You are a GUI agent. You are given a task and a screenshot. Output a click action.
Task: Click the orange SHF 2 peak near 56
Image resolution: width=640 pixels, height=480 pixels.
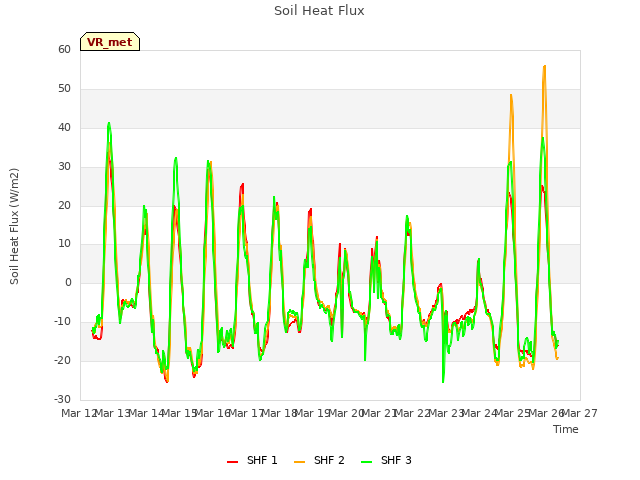[x=544, y=66]
